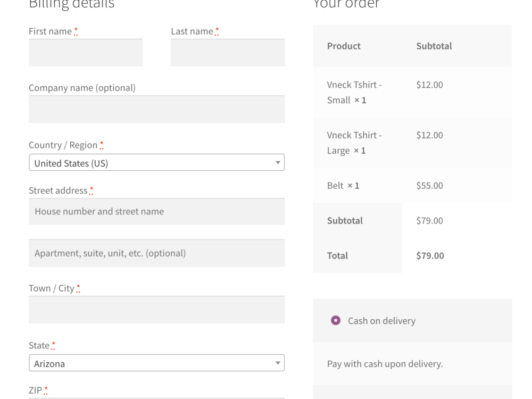The height and width of the screenshot is (399, 532).
Task: Expand the Country selector arrow
Action: (x=278, y=162)
